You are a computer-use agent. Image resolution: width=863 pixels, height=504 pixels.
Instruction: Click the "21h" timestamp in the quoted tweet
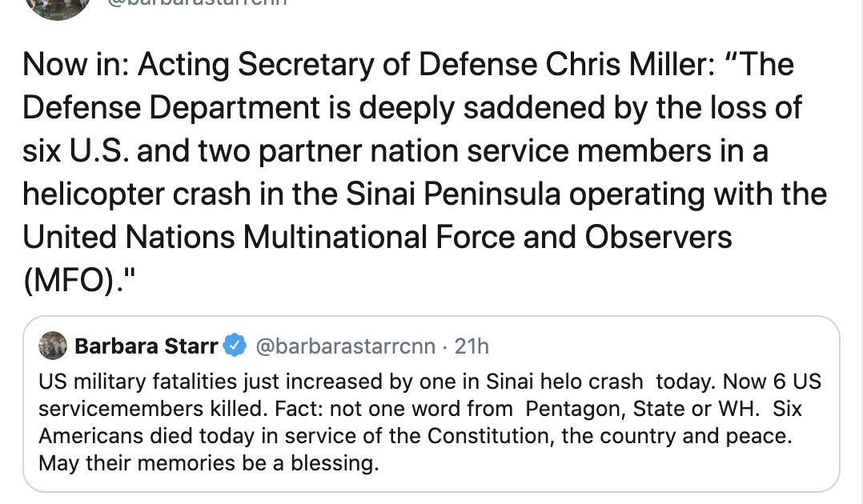pyautogui.click(x=472, y=346)
